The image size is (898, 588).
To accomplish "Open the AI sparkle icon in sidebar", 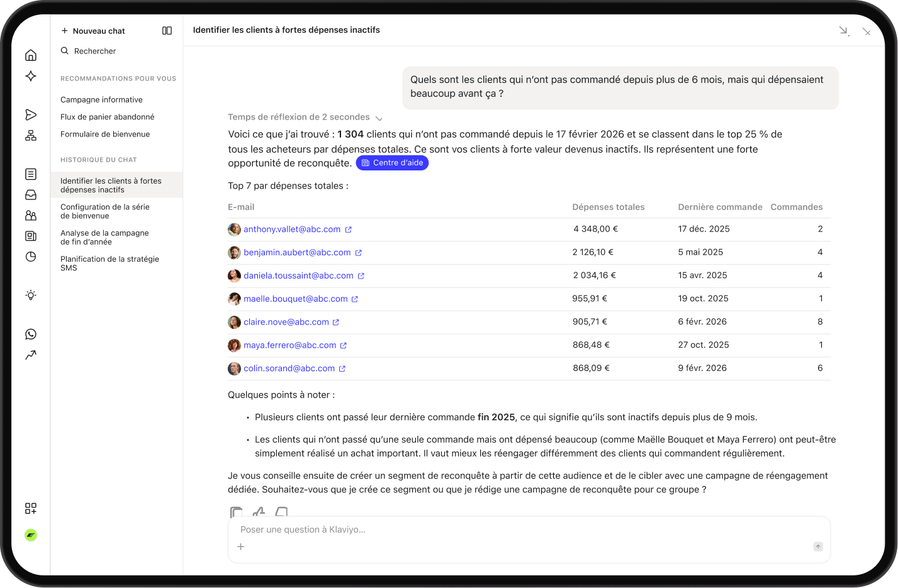I will coord(31,76).
